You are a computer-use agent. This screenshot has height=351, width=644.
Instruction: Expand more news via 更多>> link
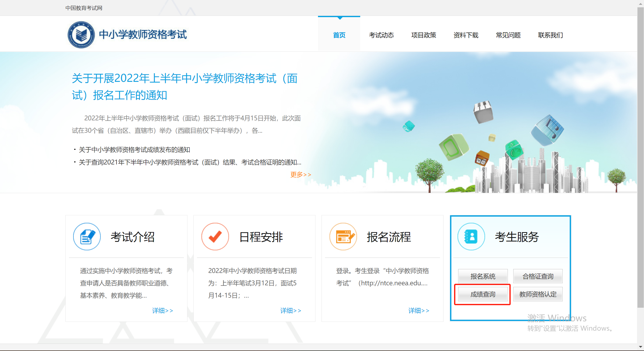click(301, 174)
